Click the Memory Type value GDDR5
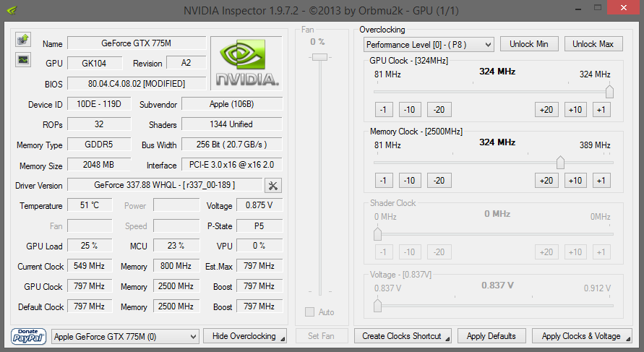 click(x=99, y=144)
